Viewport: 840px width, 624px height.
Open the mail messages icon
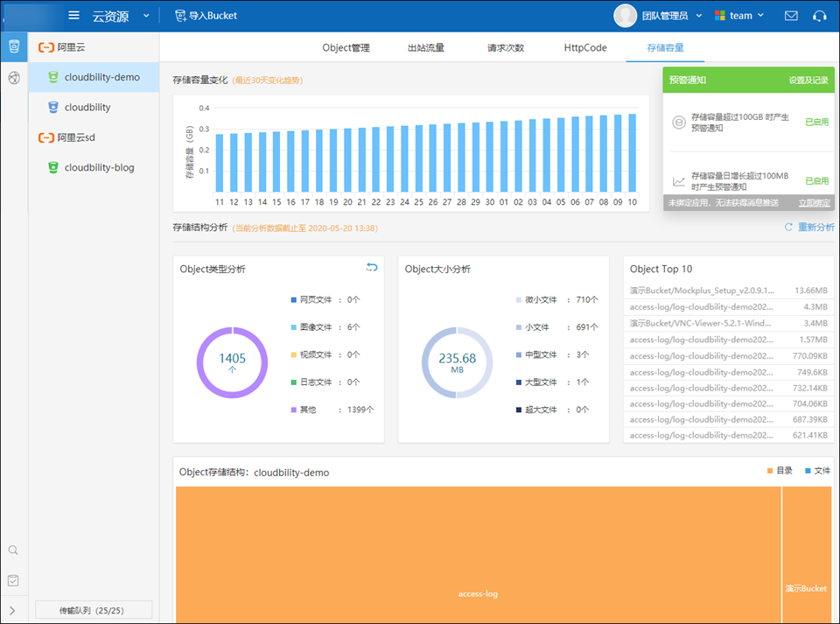pos(791,16)
